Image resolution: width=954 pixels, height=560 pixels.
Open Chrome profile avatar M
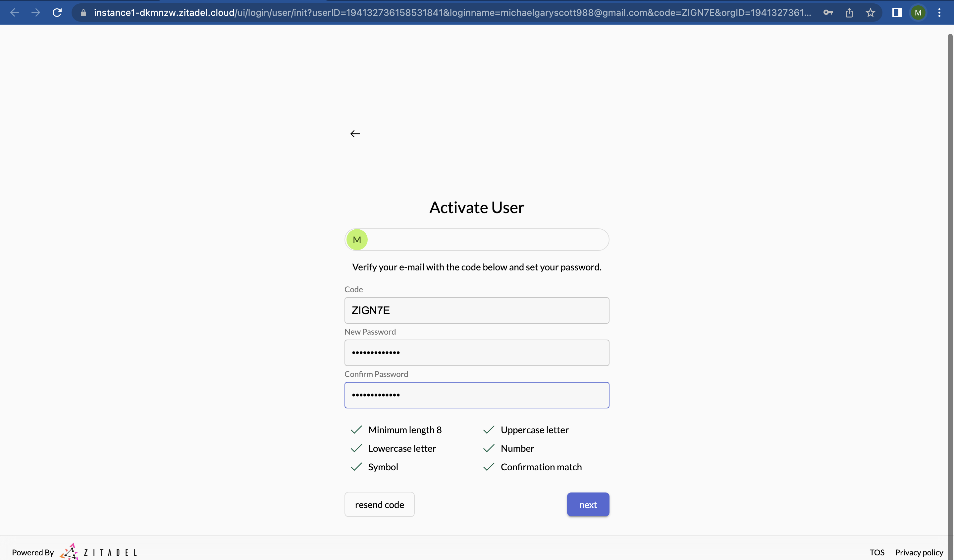918,13
